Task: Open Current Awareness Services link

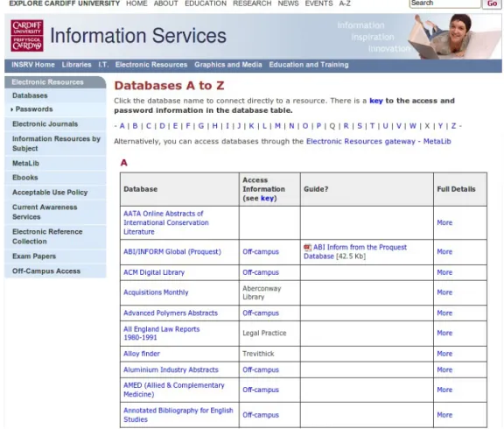Action: 45,212
